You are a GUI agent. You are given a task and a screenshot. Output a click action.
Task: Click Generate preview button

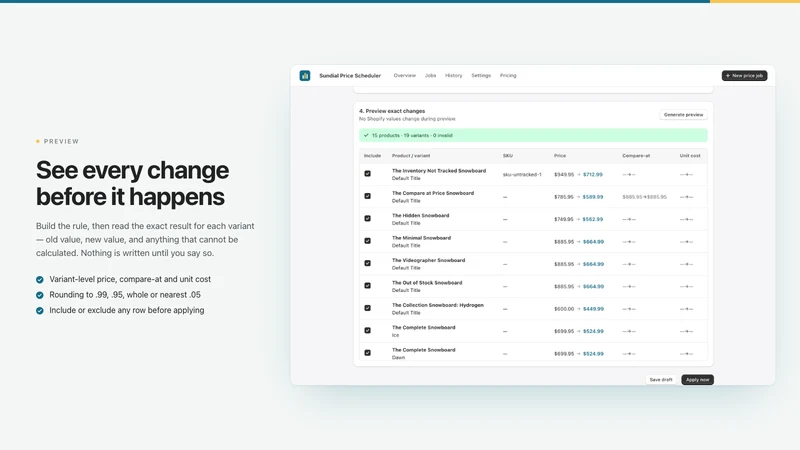tap(683, 115)
